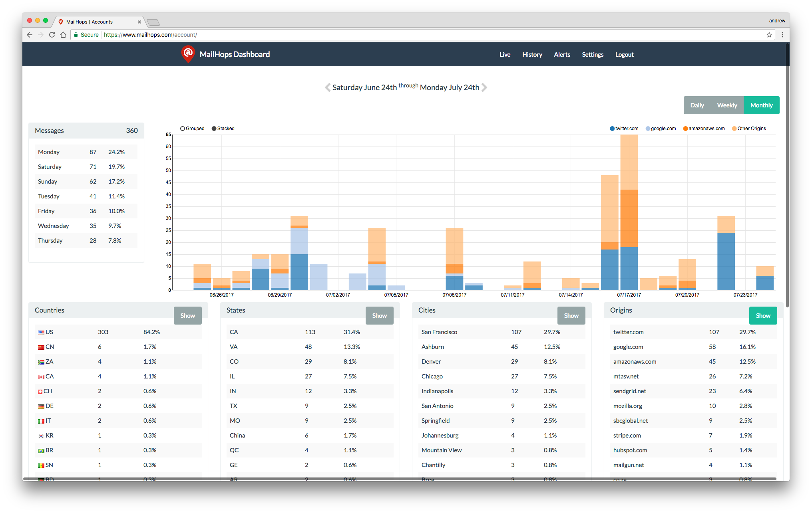Screen dimensions: 812x513
Task: Click sendgrid.net in Origins list
Action: pos(629,391)
